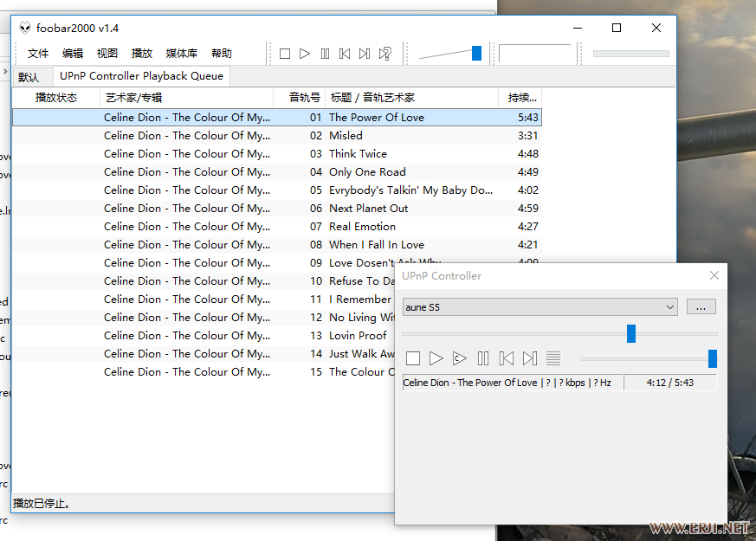
Task: Click Random playback icon in foobar2000 toolbar
Action: (x=384, y=54)
